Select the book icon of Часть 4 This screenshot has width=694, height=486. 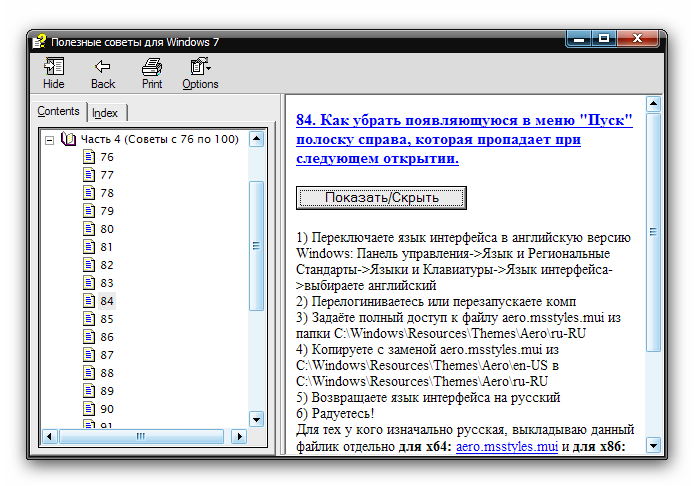click(x=68, y=139)
